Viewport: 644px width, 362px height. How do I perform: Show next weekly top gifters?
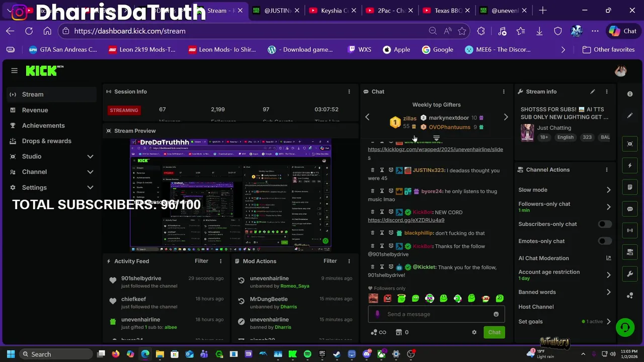[x=506, y=117]
